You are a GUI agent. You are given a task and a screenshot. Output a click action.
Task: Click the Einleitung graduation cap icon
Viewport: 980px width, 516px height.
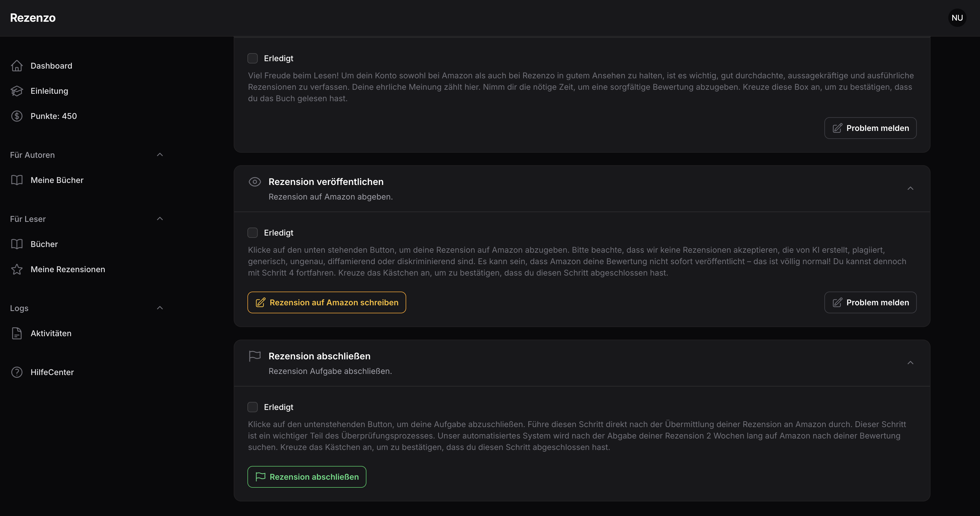[x=17, y=91]
